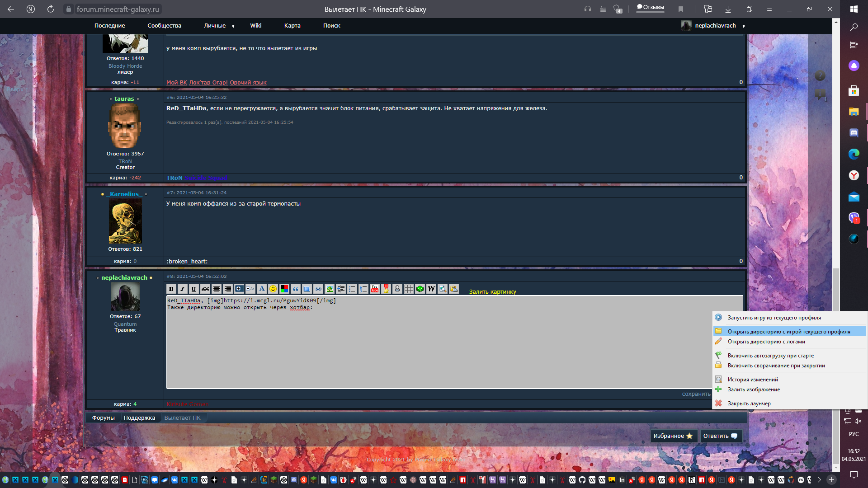Go to Поддержка breadcrumb
Viewport: 868px width, 488px height.
(140, 418)
